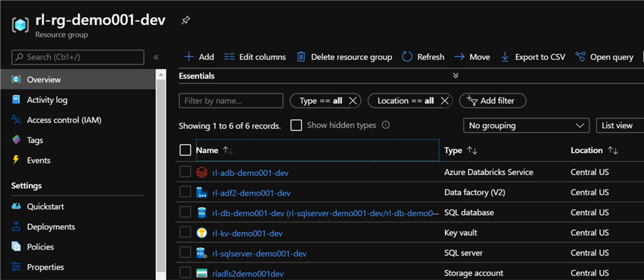This screenshot has height=280, width=644.
Task: Click the storage account icon for rladls2demo001dev
Action: [201, 274]
